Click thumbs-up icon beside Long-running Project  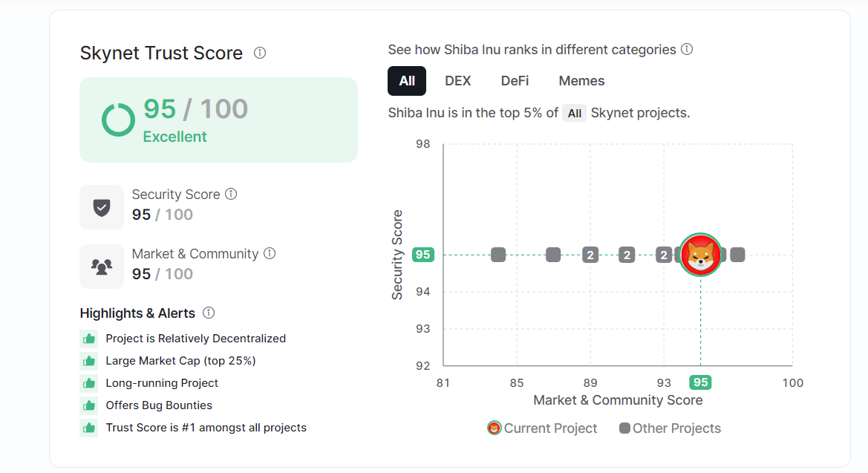[x=88, y=382]
